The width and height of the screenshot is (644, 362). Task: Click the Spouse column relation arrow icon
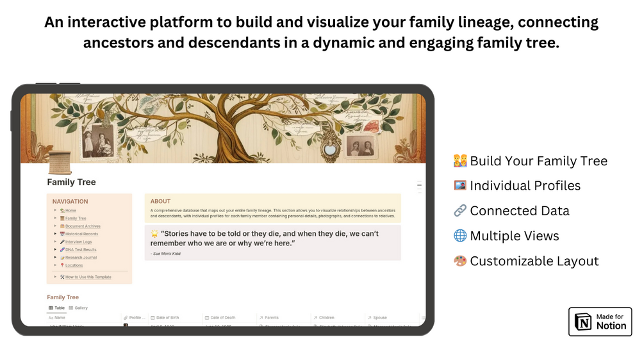(x=370, y=318)
